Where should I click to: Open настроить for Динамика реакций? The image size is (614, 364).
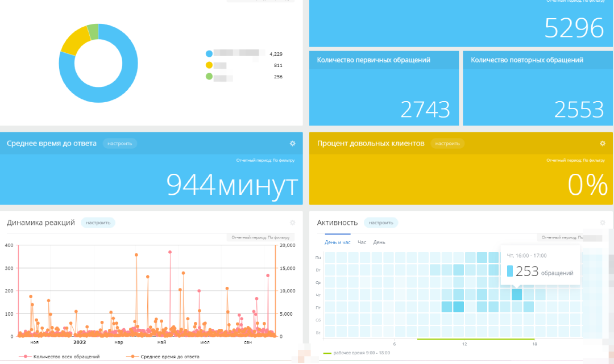(98, 223)
